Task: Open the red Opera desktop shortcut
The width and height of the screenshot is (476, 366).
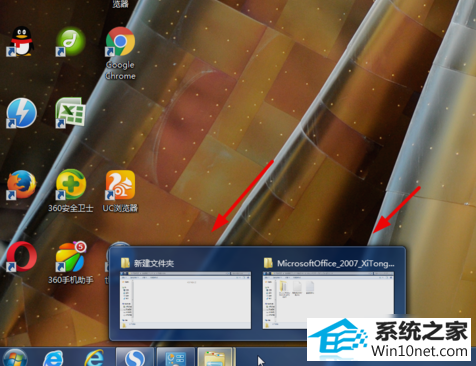Action: tap(21, 257)
